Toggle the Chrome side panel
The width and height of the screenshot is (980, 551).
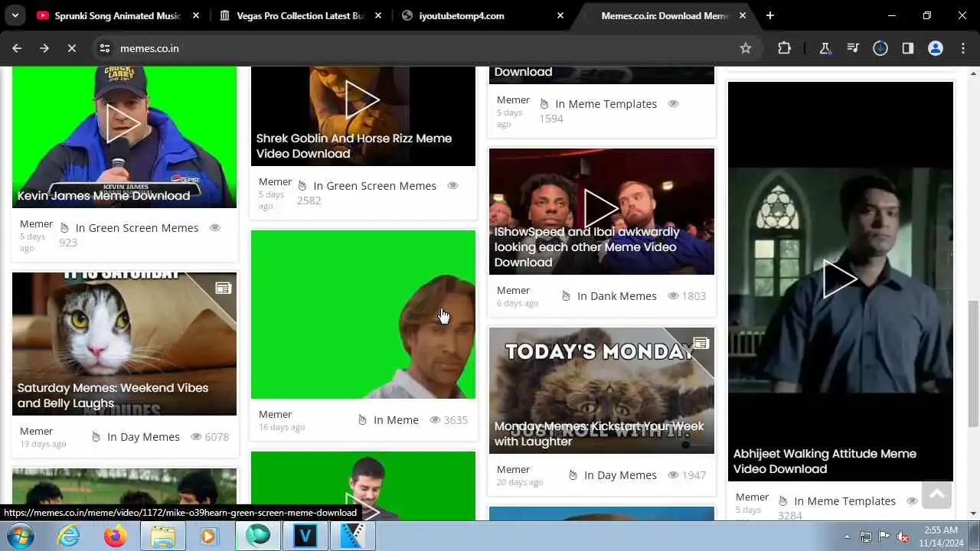(908, 48)
